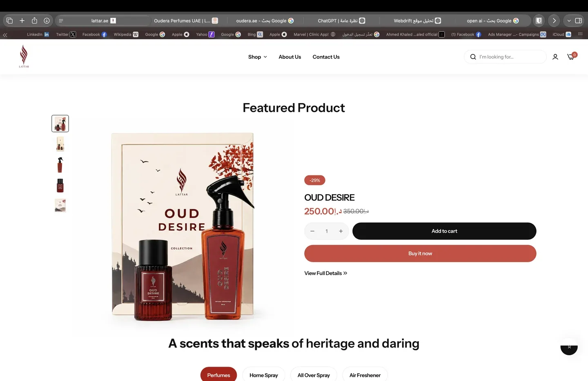Screen dimensions: 588x381
Task: Show Safari downloads
Action: click(x=47, y=20)
